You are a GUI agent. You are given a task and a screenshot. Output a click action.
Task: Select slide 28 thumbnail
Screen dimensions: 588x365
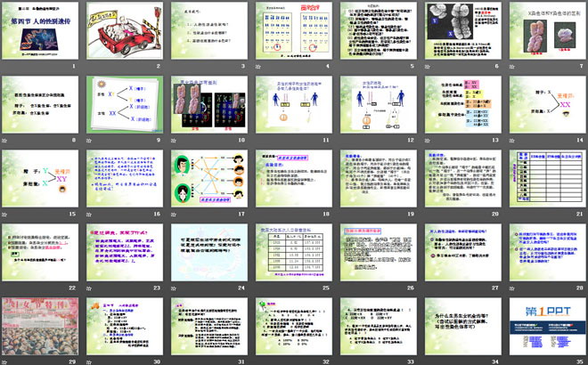click(548, 252)
